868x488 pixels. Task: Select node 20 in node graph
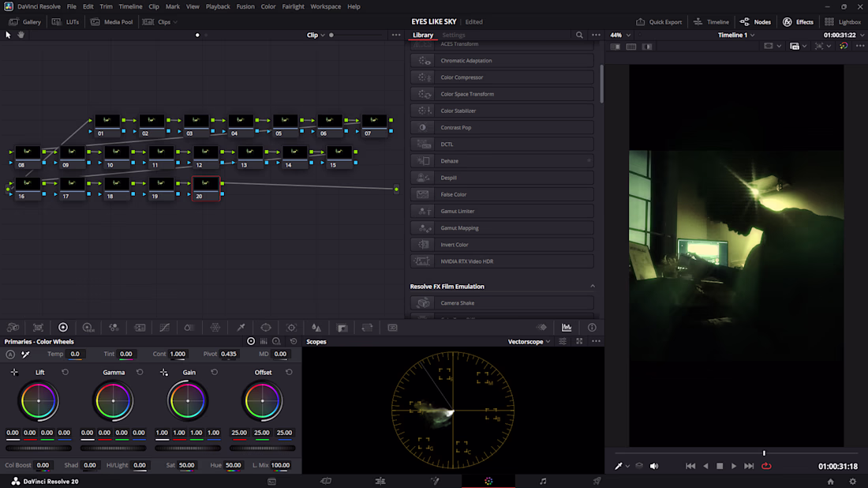pyautogui.click(x=205, y=188)
